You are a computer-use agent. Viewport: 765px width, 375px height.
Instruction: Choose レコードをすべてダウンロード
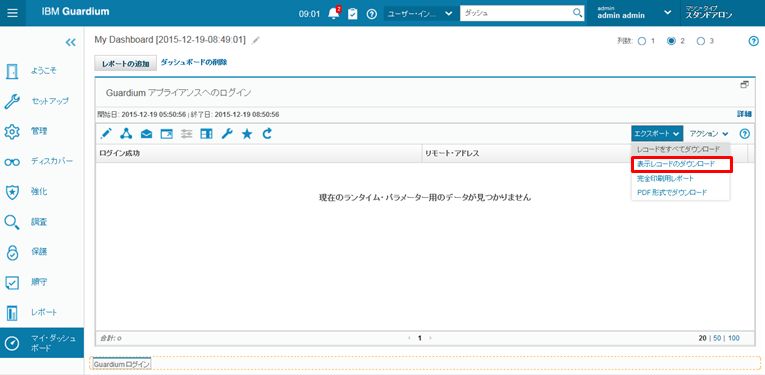coord(681,148)
